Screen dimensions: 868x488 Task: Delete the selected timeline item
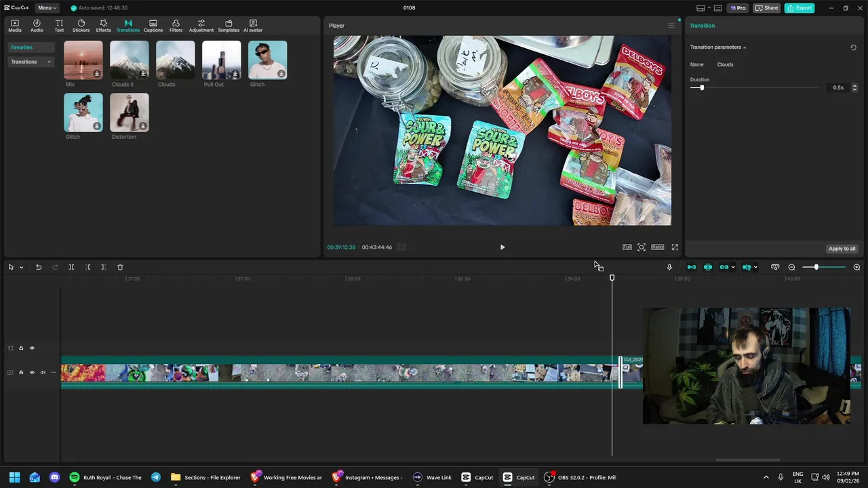point(120,267)
